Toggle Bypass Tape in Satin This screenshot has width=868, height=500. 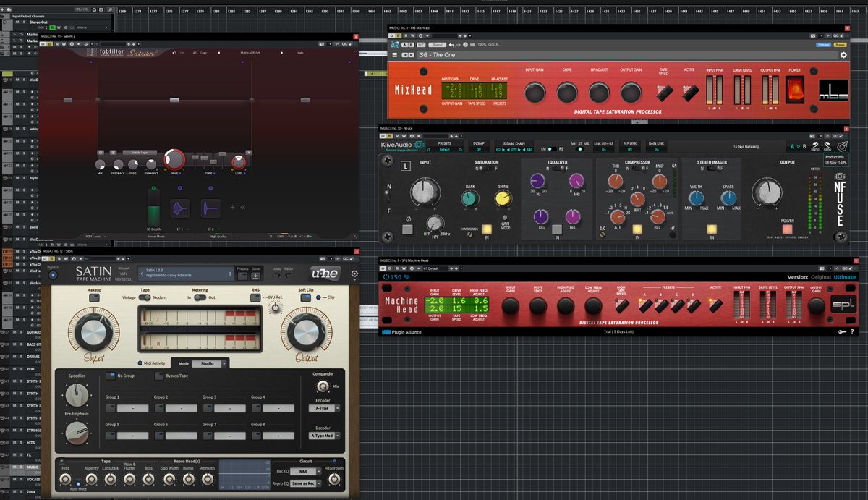point(159,376)
